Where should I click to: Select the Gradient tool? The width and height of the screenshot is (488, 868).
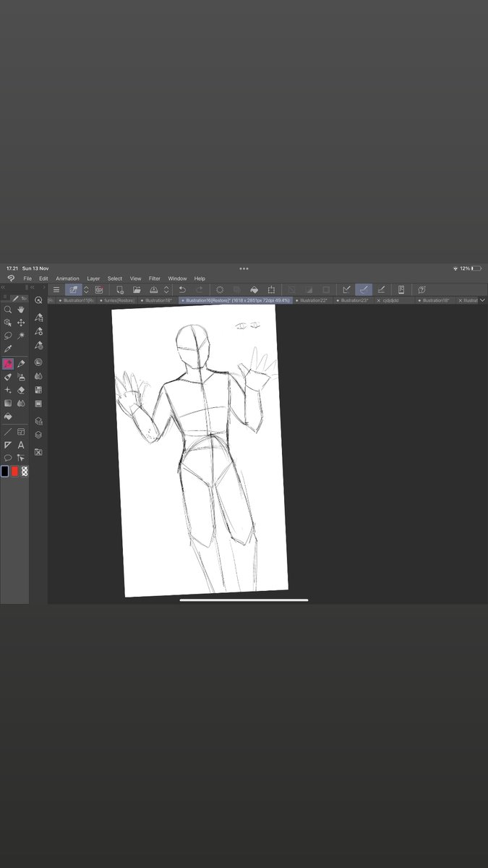tap(8, 403)
